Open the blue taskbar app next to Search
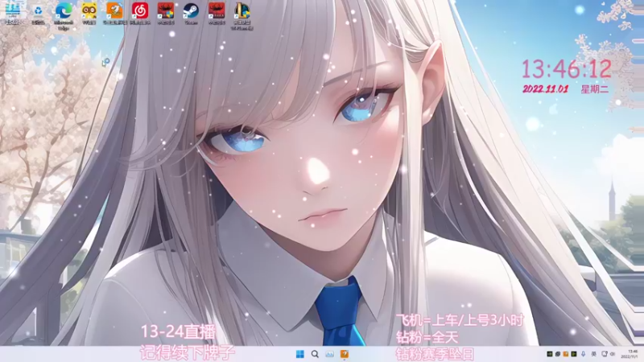 tap(329, 354)
